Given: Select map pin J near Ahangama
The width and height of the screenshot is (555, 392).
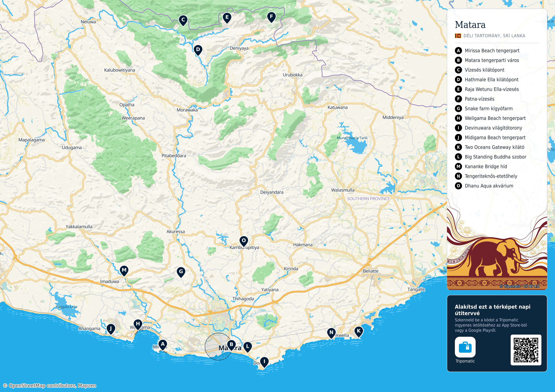Looking at the screenshot, I should tap(111, 329).
